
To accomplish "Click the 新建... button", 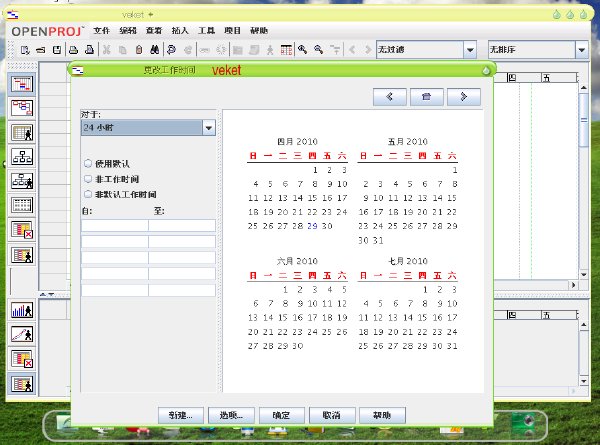I will click(181, 415).
